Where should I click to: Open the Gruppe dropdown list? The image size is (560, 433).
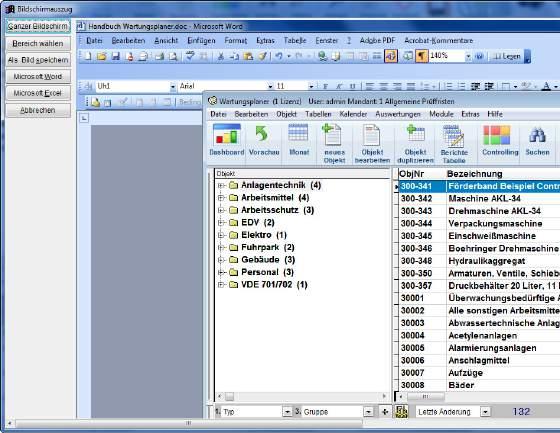[x=369, y=412]
